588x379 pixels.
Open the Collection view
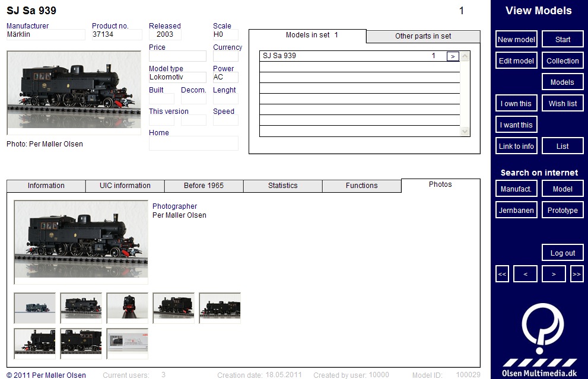tap(562, 60)
